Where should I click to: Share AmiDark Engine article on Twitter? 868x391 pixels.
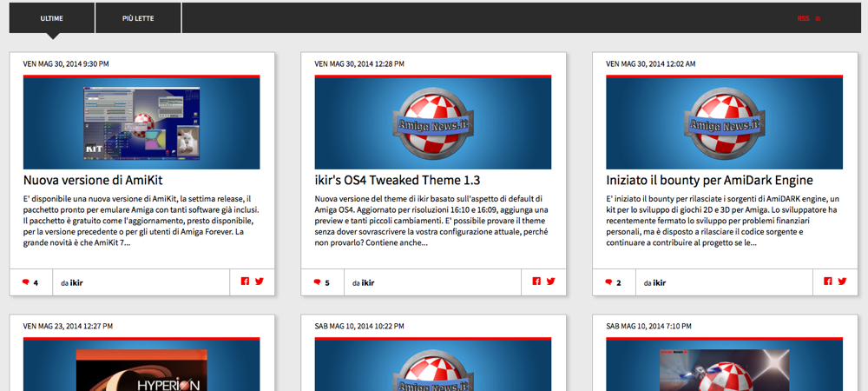(x=842, y=282)
